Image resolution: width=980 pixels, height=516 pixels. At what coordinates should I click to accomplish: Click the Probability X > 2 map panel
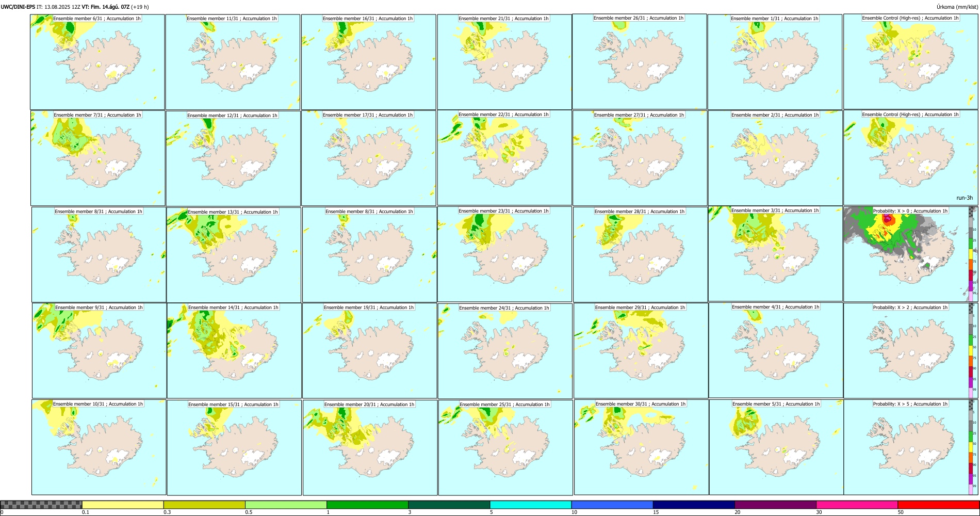click(x=910, y=351)
